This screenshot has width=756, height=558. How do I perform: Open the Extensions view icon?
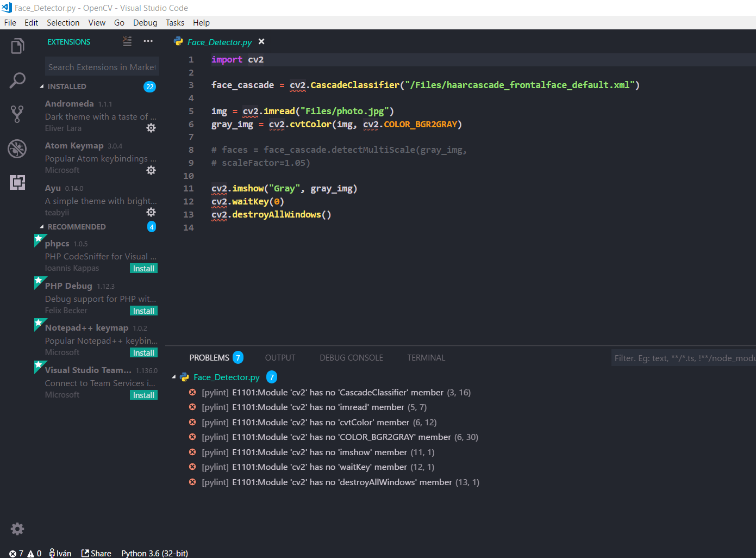[17, 182]
